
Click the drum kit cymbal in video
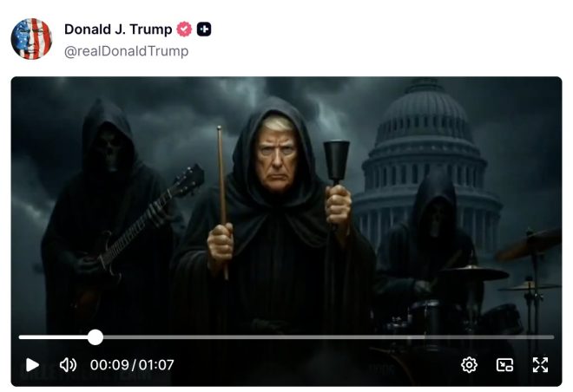click(x=475, y=273)
